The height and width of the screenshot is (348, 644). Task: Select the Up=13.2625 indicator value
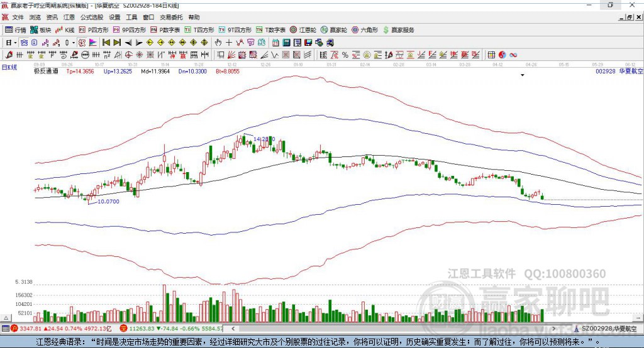(118, 71)
